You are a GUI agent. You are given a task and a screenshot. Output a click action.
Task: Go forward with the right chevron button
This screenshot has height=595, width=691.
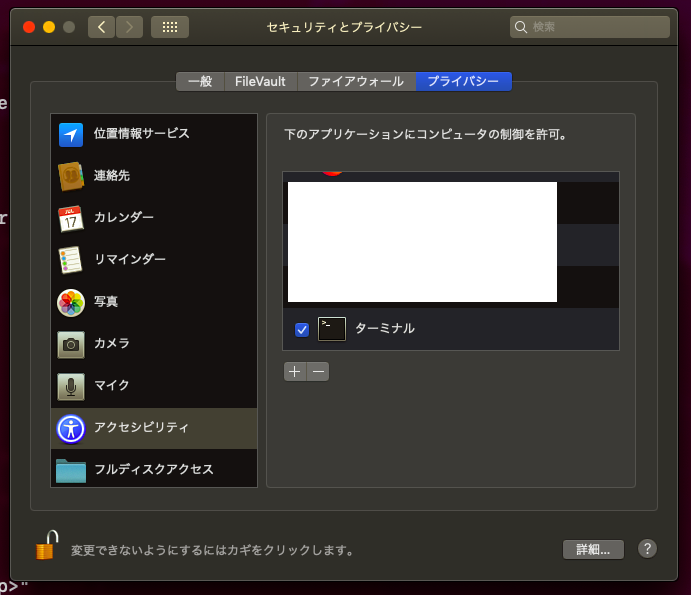[129, 27]
